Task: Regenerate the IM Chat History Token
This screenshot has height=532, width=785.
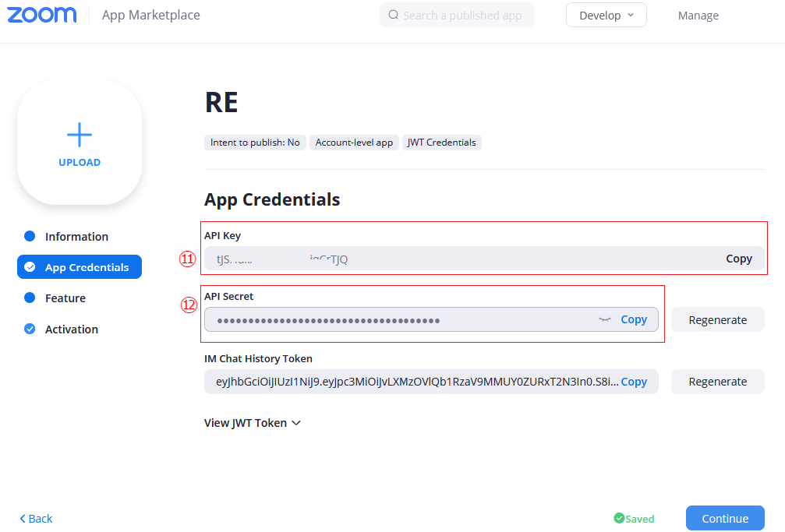Action: 717,382
